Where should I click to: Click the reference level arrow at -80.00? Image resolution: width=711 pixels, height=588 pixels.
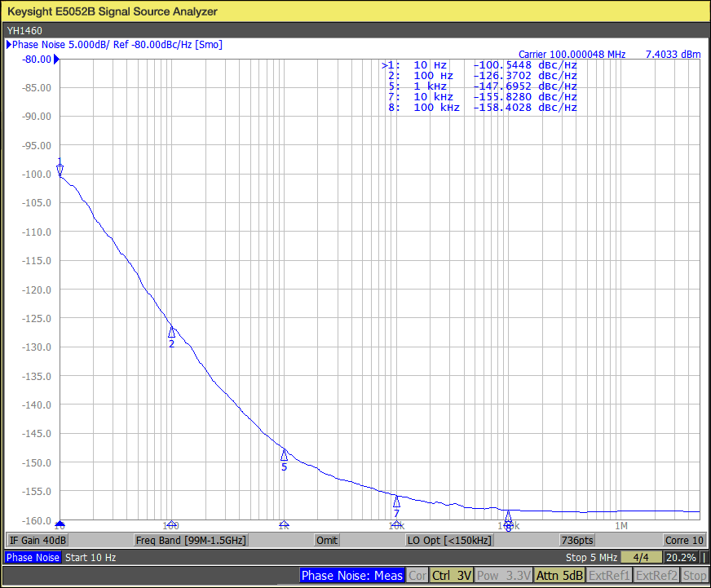(x=57, y=60)
